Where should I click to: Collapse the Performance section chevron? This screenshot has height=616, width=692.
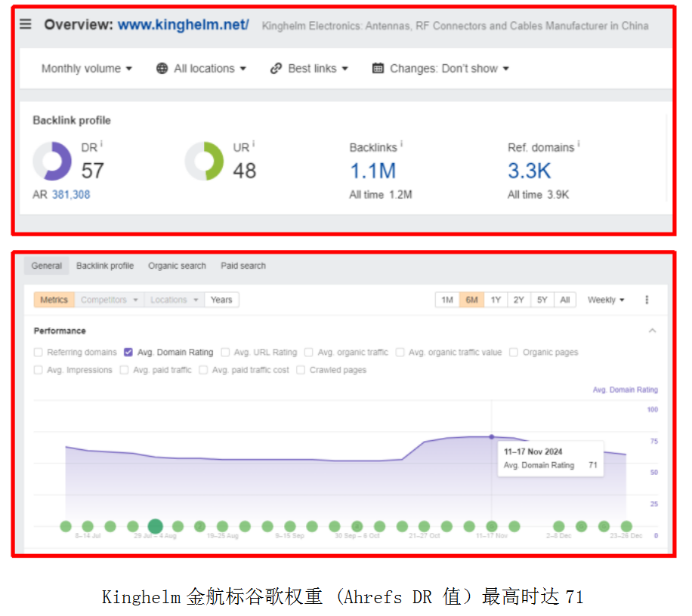click(652, 331)
